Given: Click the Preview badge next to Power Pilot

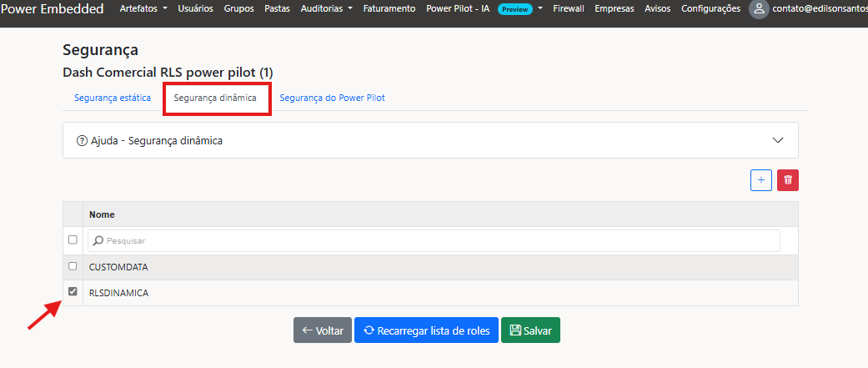Looking at the screenshot, I should pyautogui.click(x=514, y=9).
